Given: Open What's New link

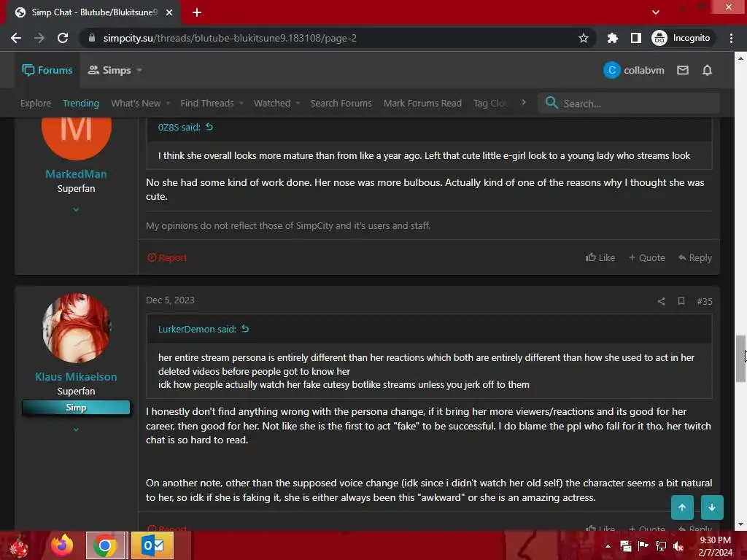Looking at the screenshot, I should pyautogui.click(x=135, y=103).
